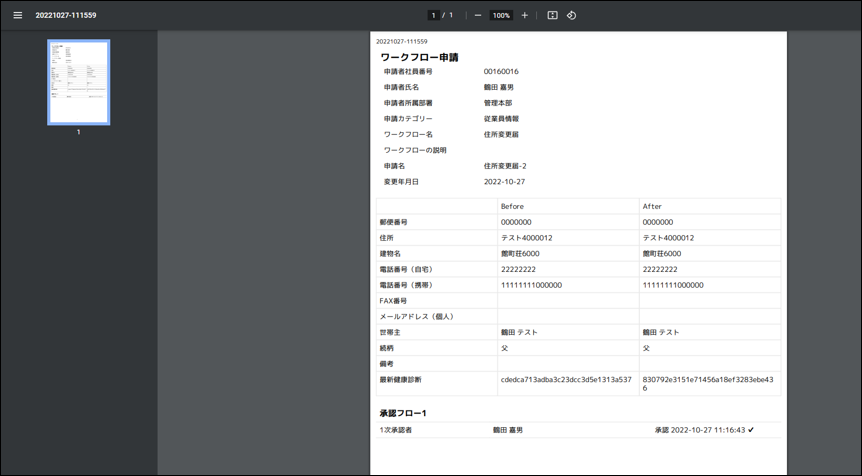Image resolution: width=862 pixels, height=476 pixels.
Task: Click the After address テスト4000012
Action: click(668, 238)
